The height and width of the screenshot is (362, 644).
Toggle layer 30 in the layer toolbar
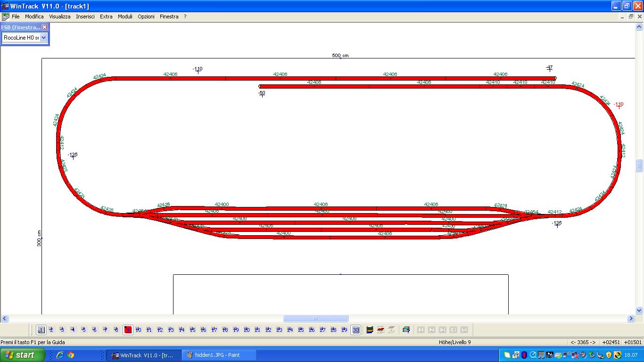[356, 330]
